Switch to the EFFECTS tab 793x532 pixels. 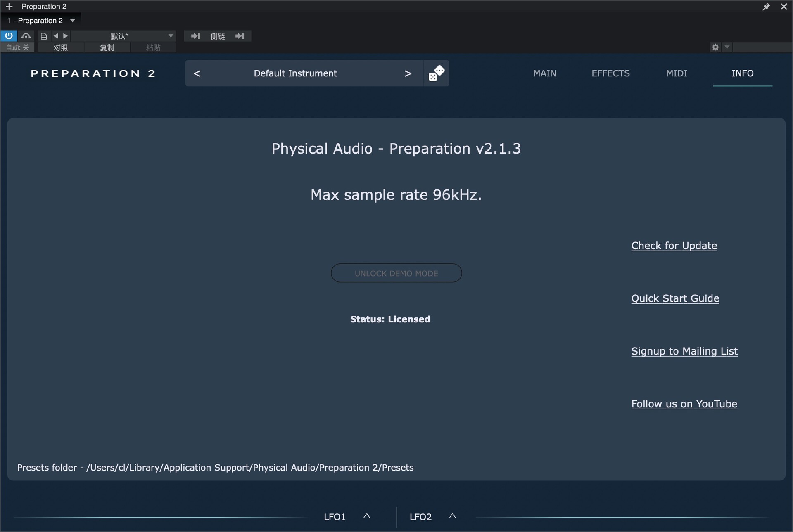click(x=610, y=73)
